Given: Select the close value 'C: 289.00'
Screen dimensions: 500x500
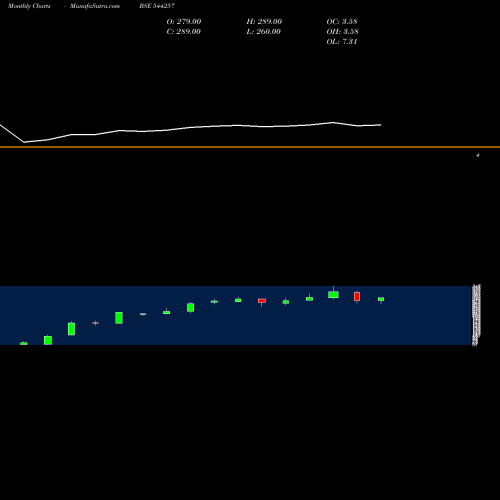Looking at the screenshot, I should tap(184, 32).
